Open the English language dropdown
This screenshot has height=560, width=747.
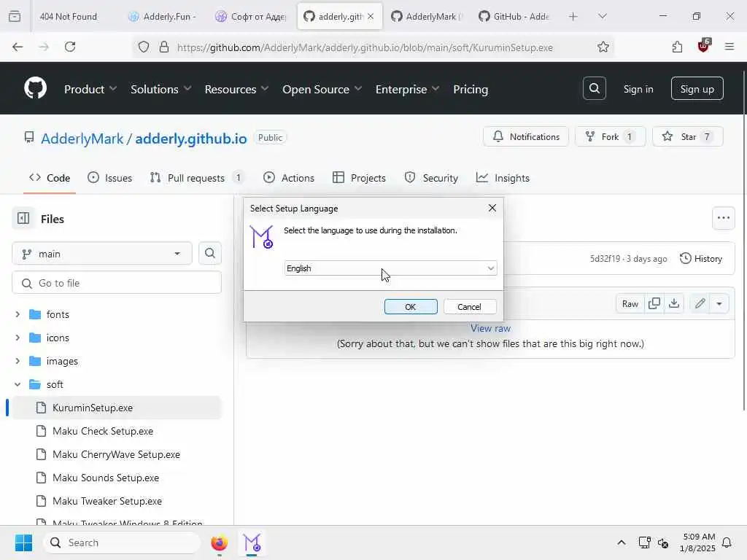(x=391, y=268)
